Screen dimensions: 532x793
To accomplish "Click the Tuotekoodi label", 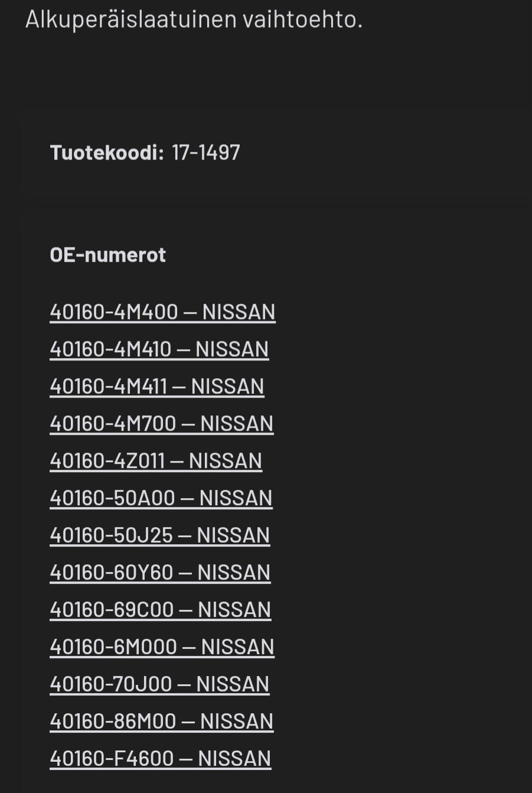I will pos(107,152).
